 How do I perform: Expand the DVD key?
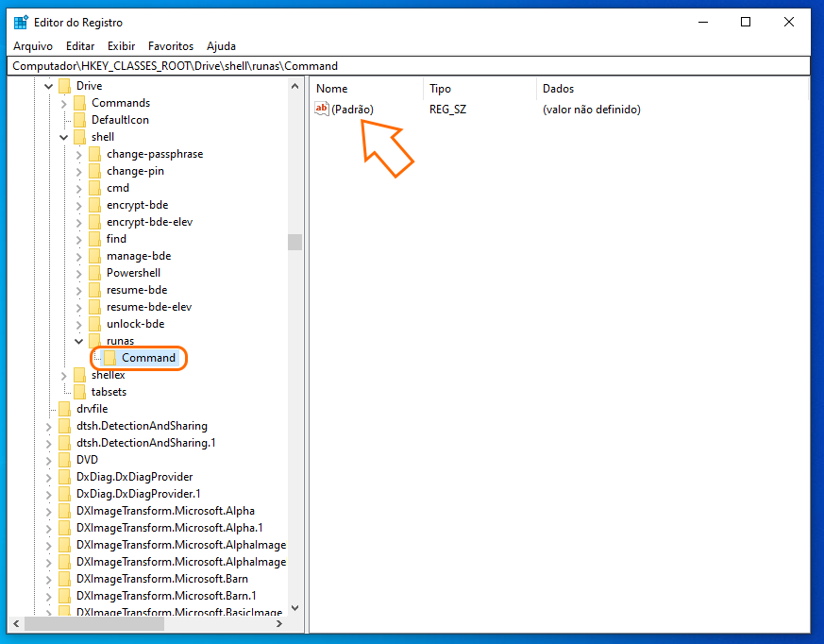point(48,460)
